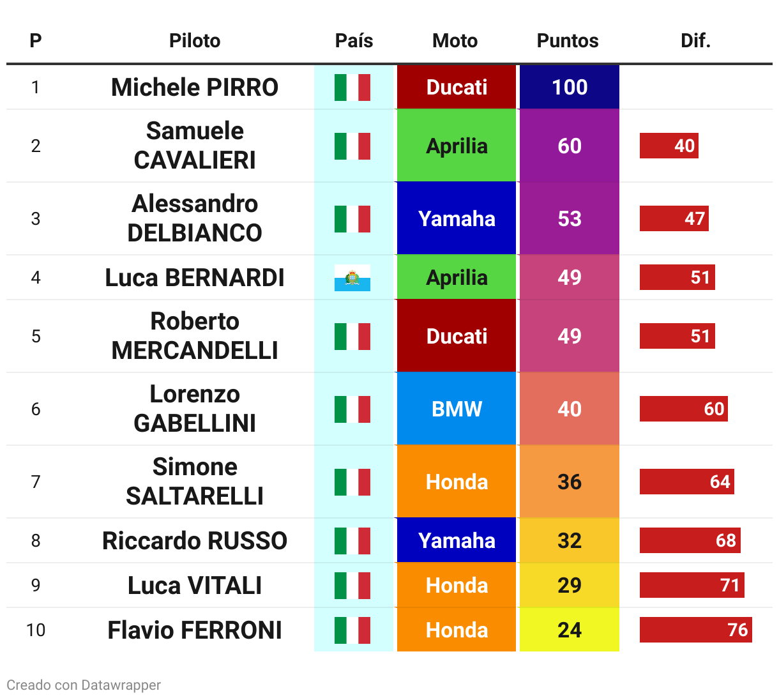Click the red 40 difference bar

[669, 146]
